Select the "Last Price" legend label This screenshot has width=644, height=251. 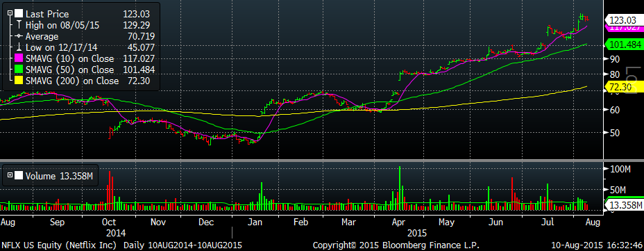click(x=46, y=14)
